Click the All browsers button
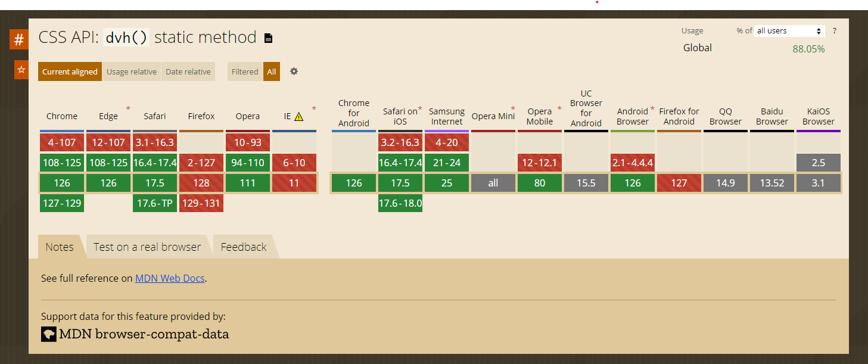The height and width of the screenshot is (364, 868). click(272, 71)
